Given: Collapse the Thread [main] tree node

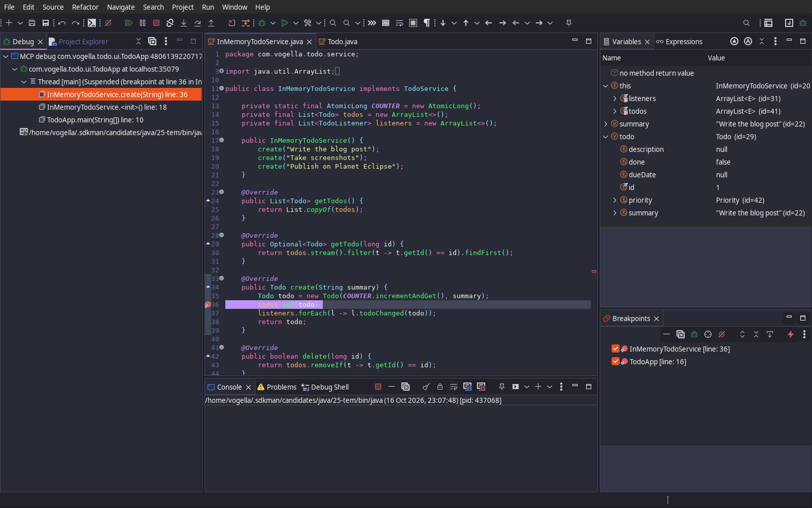Looking at the screenshot, I should pyautogui.click(x=24, y=82).
